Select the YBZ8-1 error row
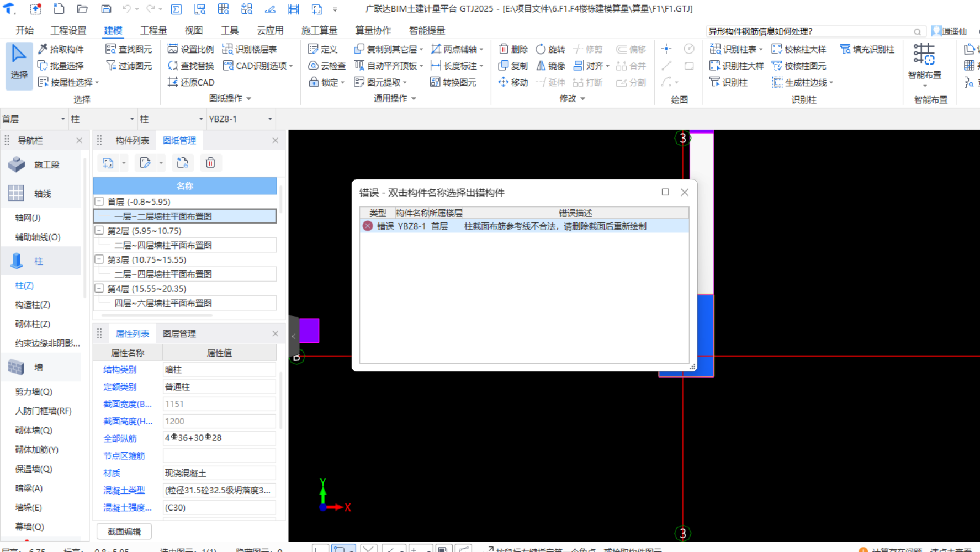Image resolution: width=980 pixels, height=552 pixels. tap(524, 226)
